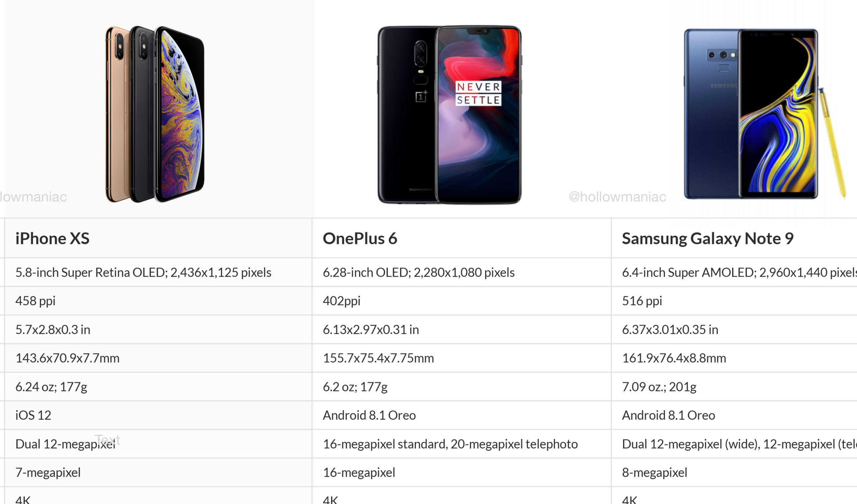Click the Samsung Galaxy Note 9 image

point(762,114)
